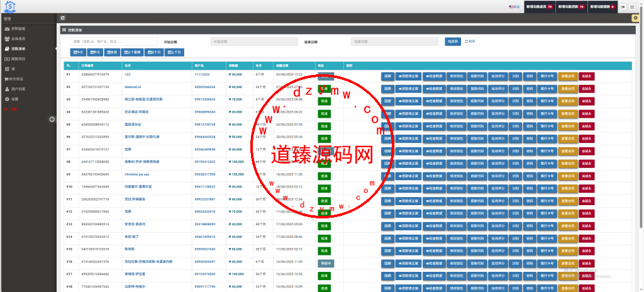This screenshot has height=292, width=644.
Task: Open username link 11112222 in row #1
Action: [x=202, y=74]
